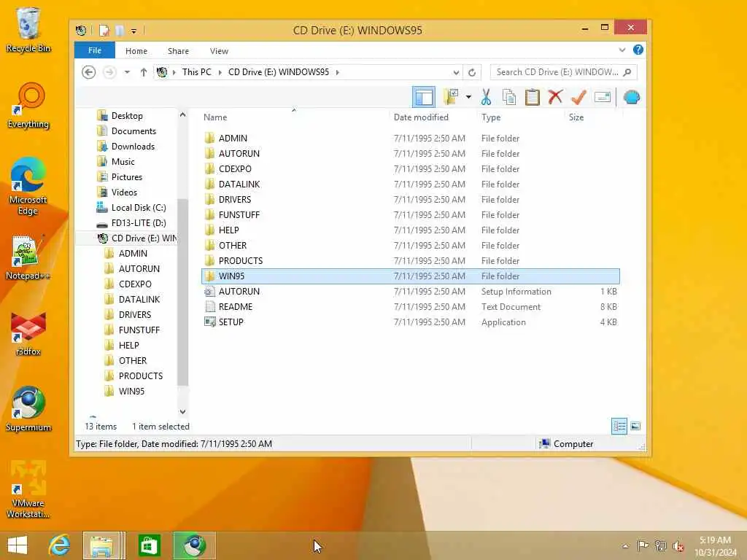Click the folder options toolbar icon
The height and width of the screenshot is (560, 747).
click(x=451, y=97)
